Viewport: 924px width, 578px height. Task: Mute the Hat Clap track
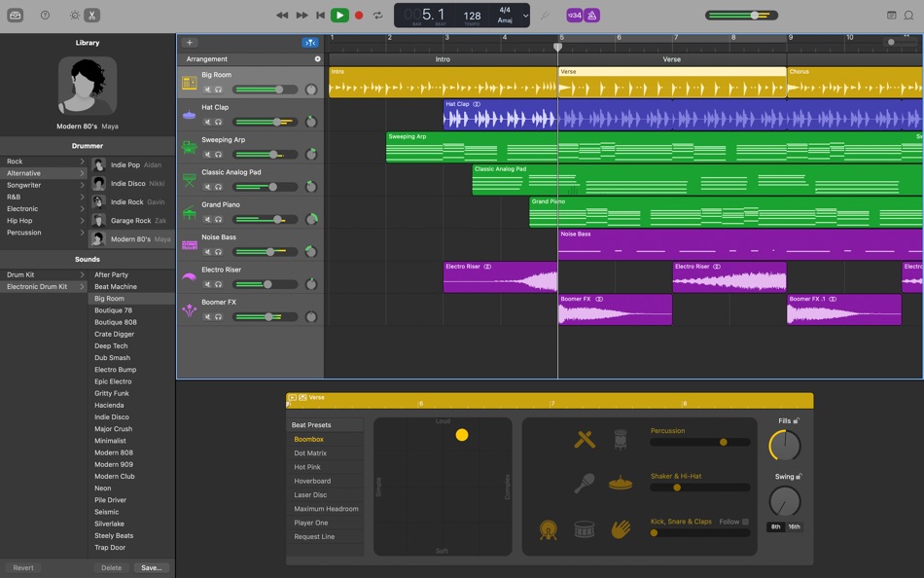(208, 121)
